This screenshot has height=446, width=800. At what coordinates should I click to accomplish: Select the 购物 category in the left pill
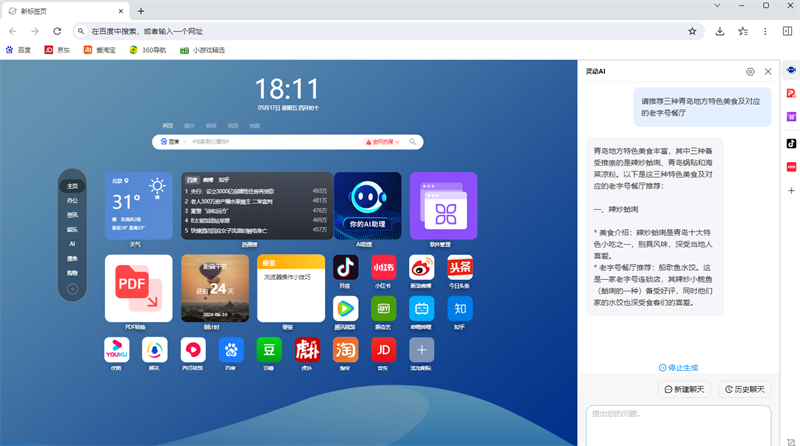click(72, 273)
